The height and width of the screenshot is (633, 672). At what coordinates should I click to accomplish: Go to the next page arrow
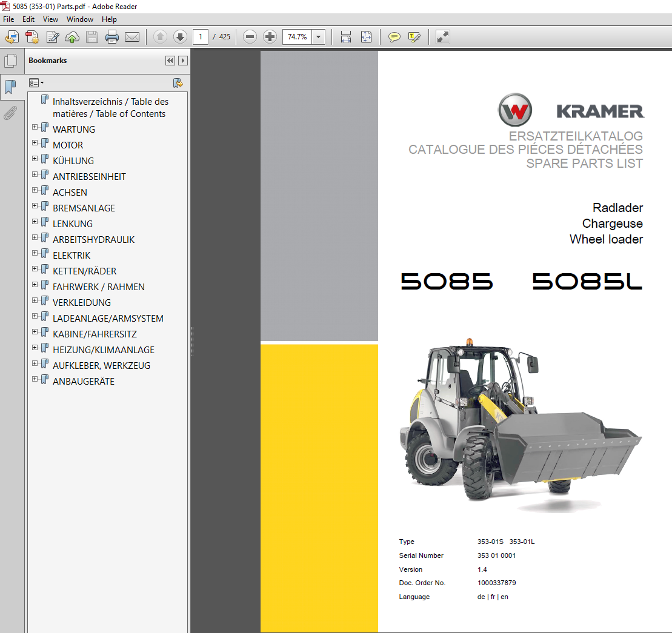coord(180,37)
